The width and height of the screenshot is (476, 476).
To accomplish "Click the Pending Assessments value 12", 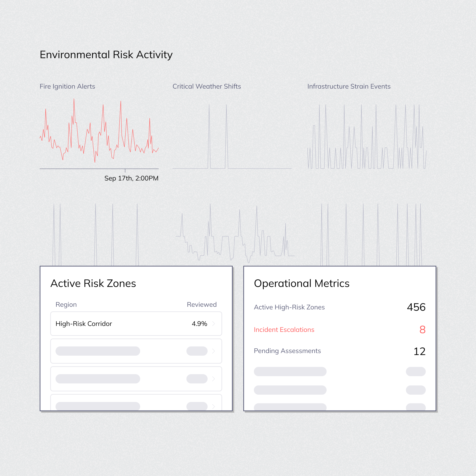I will (x=420, y=351).
